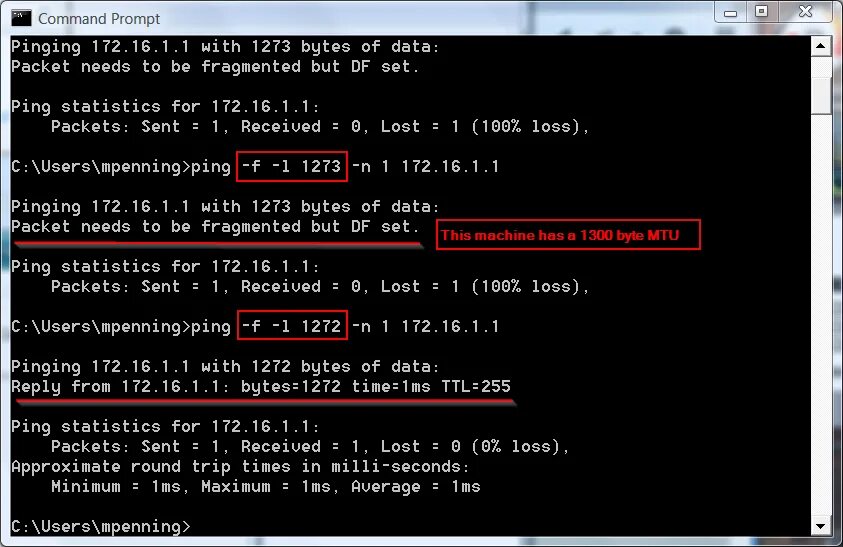This screenshot has height=547, width=843.
Task: Click the Command Prompt system menu icon
Action: coord(21,18)
